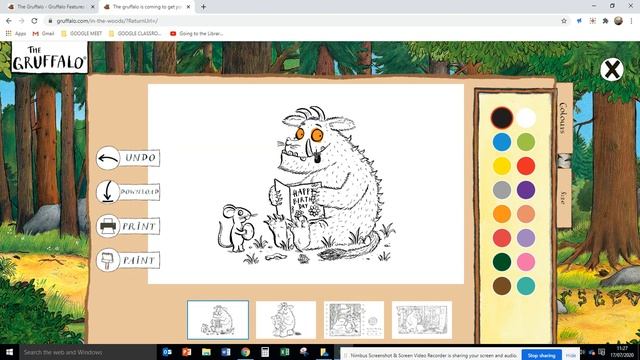Viewport: 640px width, 360px height.
Task: Pick the black colour swatch
Action: 502,118
